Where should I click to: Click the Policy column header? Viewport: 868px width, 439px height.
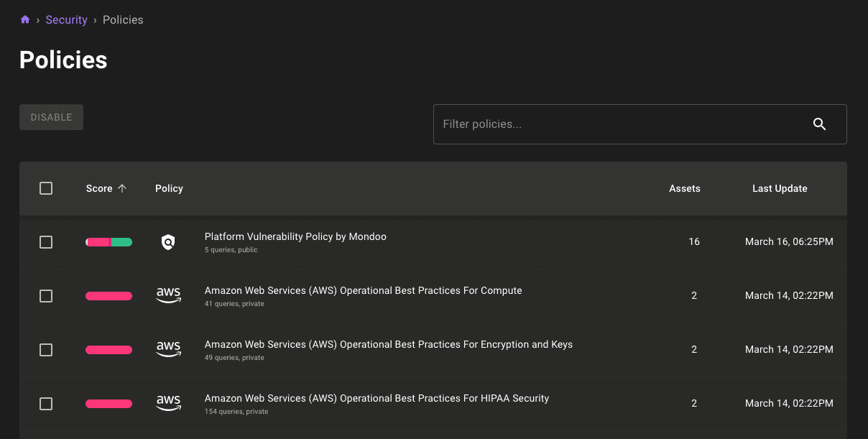[x=169, y=188]
